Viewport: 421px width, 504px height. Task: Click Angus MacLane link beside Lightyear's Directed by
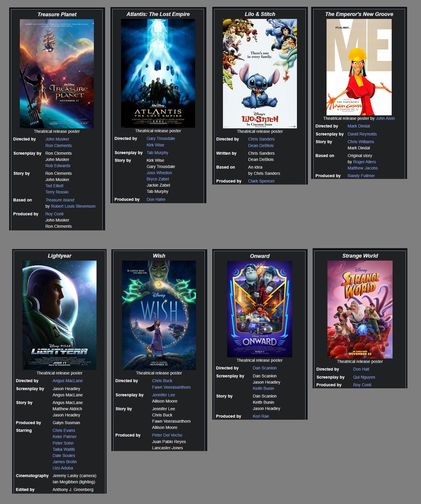pyautogui.click(x=68, y=381)
